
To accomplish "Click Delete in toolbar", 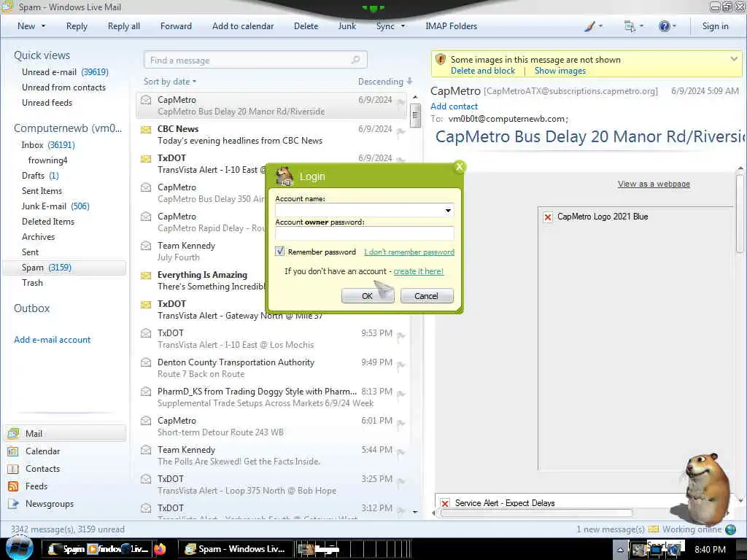I will point(306,26).
